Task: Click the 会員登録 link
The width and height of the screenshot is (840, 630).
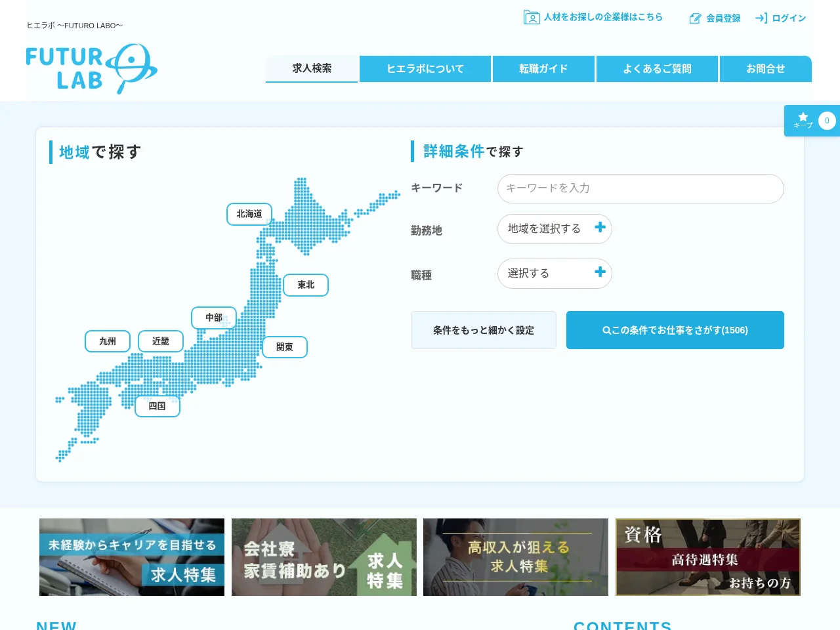Action: click(x=715, y=18)
